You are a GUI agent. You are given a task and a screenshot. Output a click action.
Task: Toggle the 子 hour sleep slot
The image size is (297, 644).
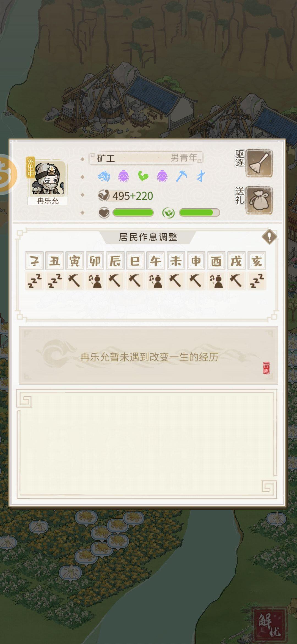click(34, 281)
